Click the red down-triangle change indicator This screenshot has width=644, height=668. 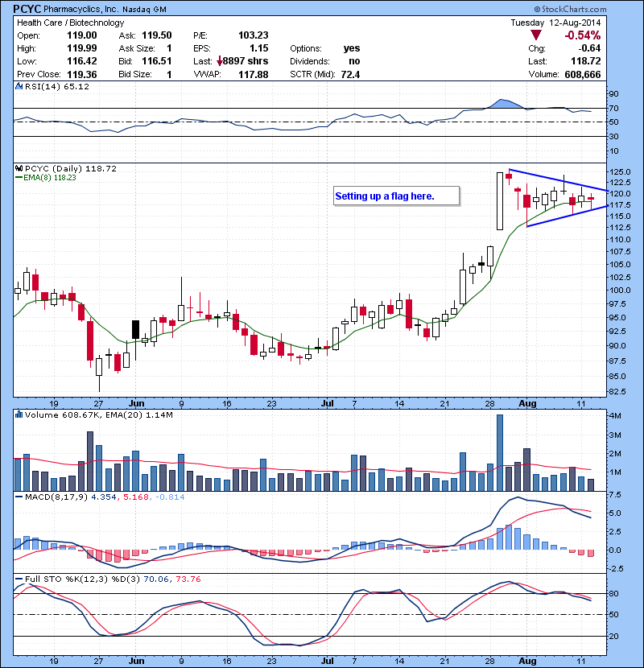pos(536,35)
